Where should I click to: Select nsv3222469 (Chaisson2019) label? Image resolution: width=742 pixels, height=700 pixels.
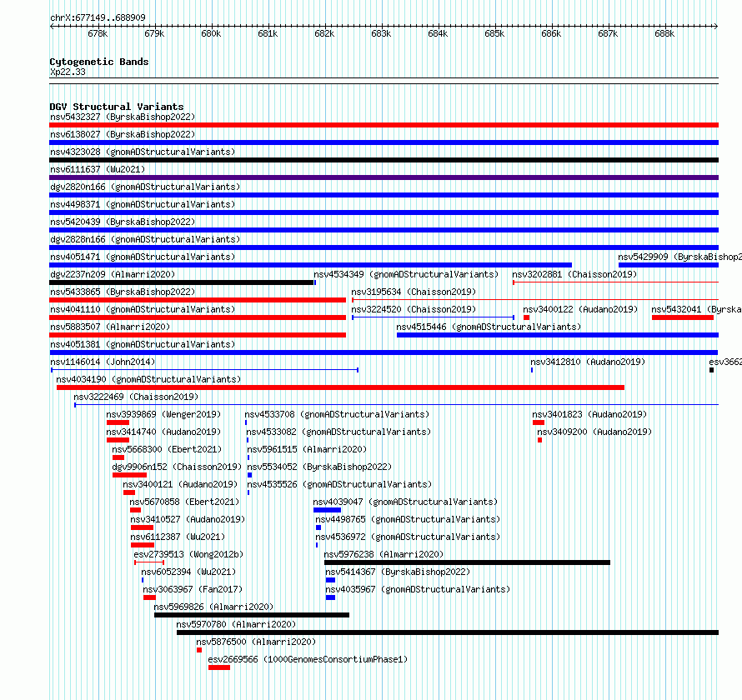(136, 397)
